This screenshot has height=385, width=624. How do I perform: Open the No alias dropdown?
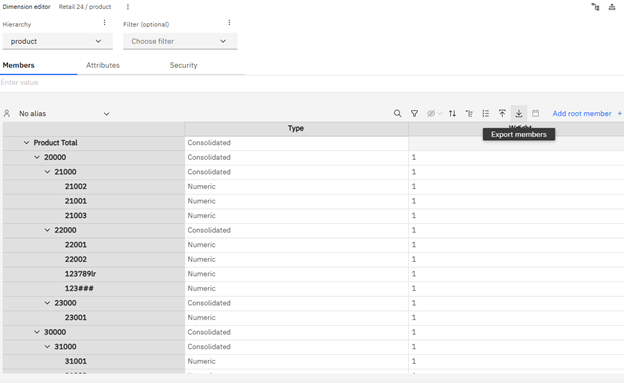point(64,114)
